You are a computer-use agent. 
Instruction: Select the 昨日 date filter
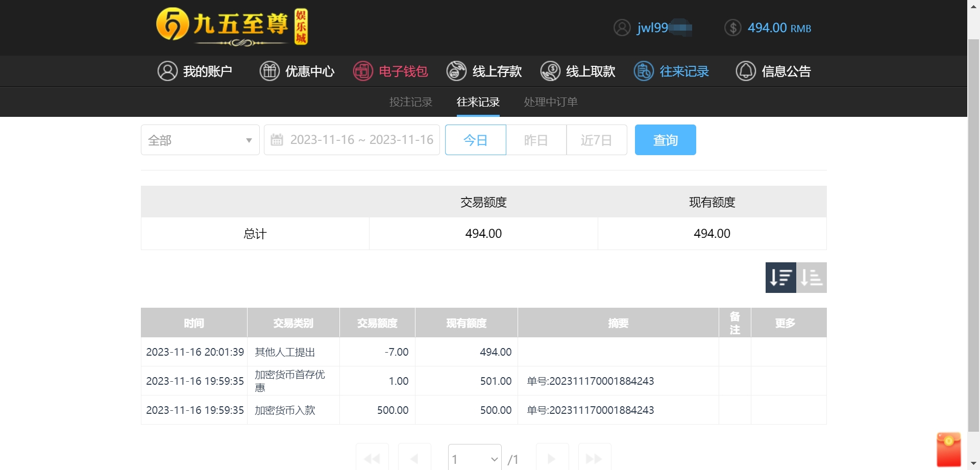point(536,140)
